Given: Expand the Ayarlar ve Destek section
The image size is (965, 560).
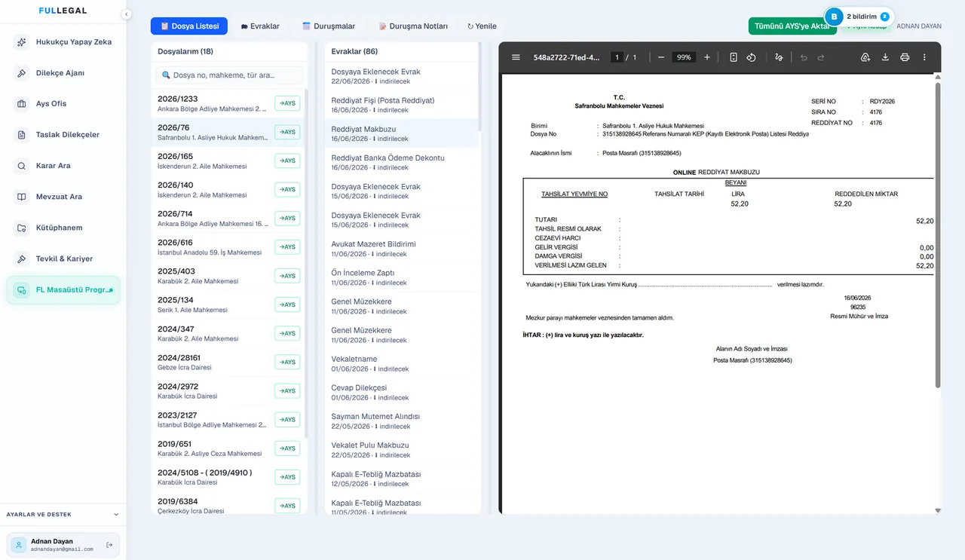Looking at the screenshot, I should [x=116, y=515].
